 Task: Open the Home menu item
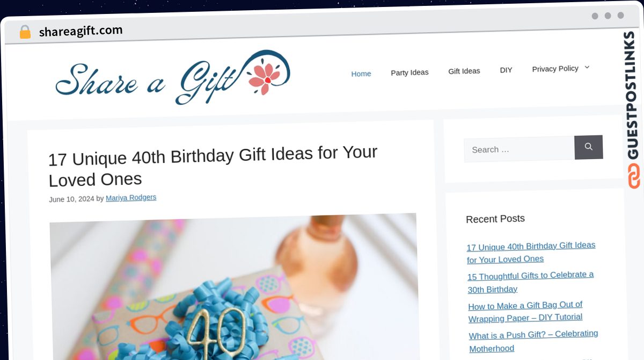[x=361, y=74]
